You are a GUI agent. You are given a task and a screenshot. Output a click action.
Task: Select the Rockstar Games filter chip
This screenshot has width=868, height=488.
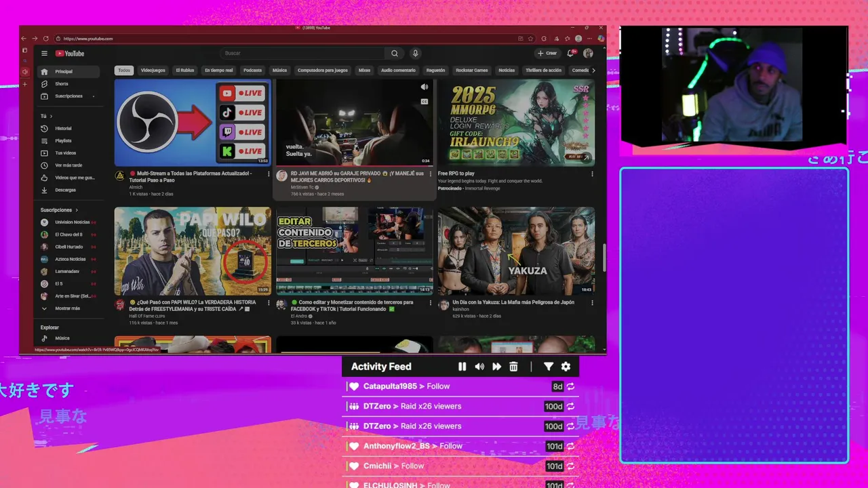click(x=471, y=70)
